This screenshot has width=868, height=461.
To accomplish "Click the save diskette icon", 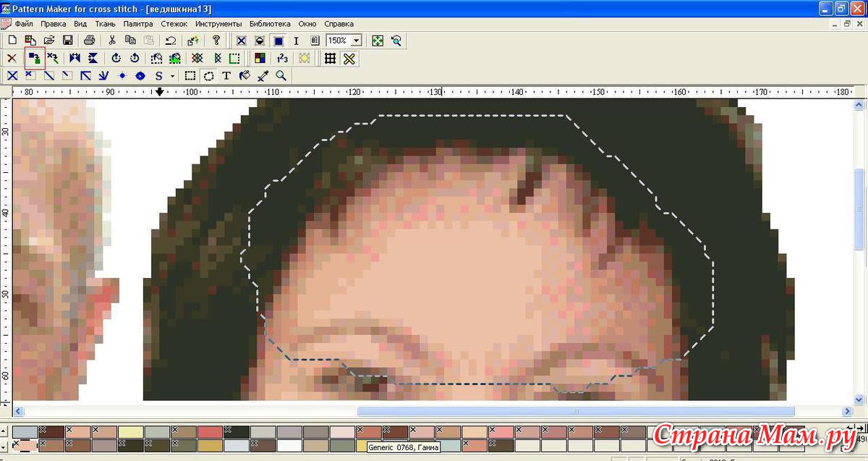I will coord(67,41).
